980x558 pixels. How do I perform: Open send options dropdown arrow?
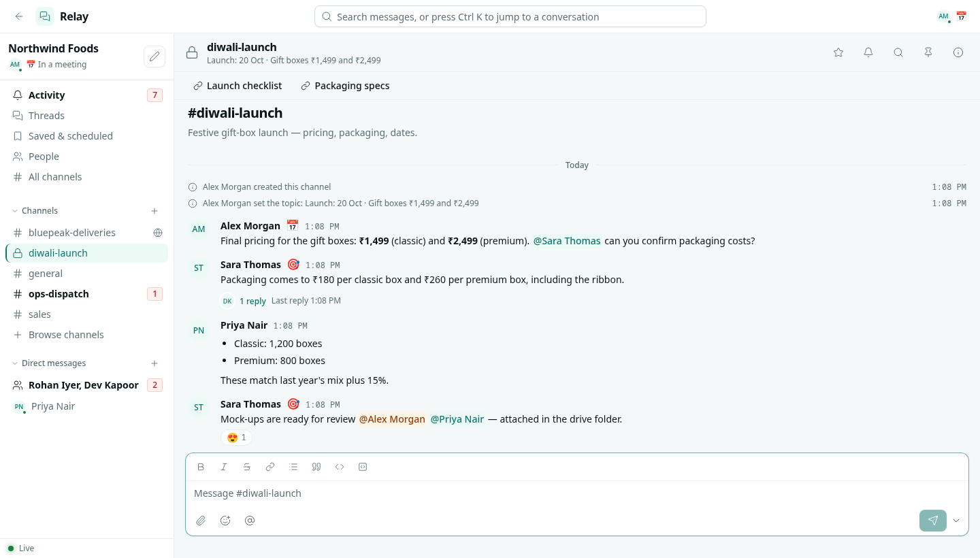(956, 521)
